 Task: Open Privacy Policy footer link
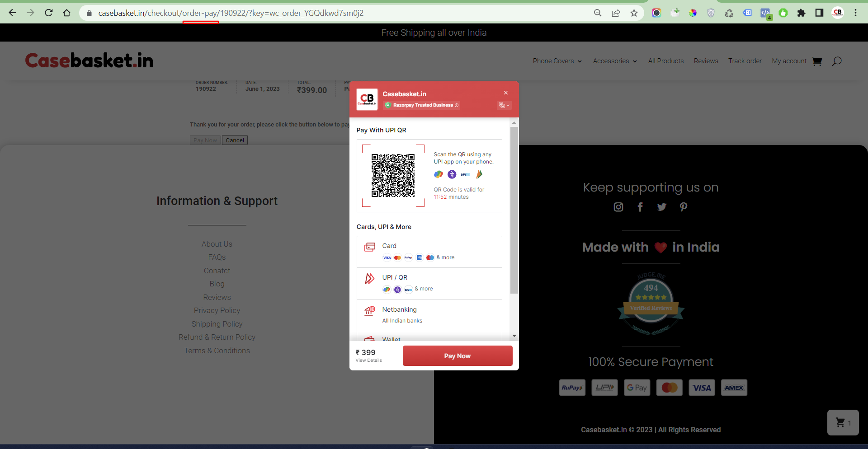point(217,310)
